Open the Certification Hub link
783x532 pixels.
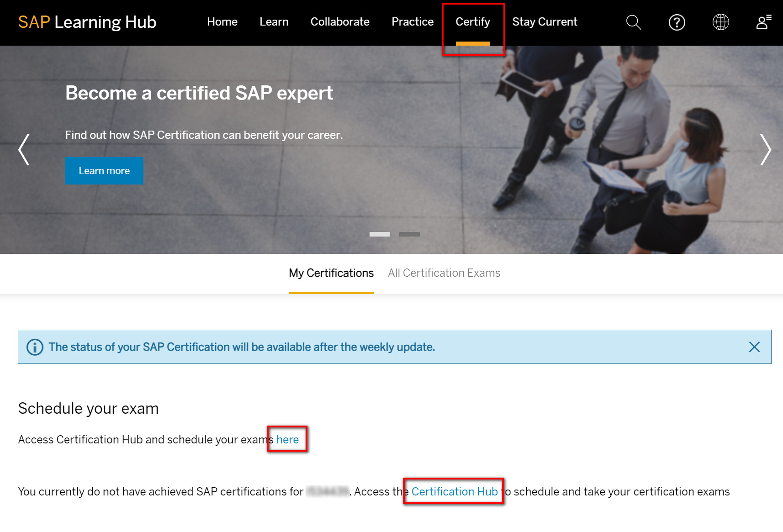pyautogui.click(x=455, y=491)
